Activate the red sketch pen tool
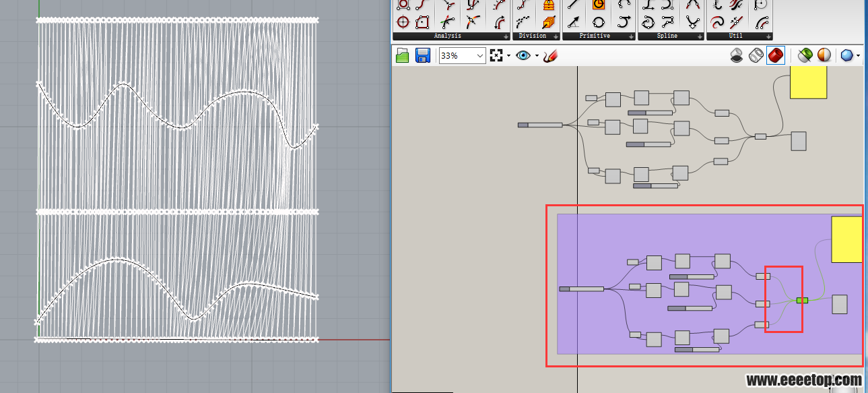 (551, 55)
